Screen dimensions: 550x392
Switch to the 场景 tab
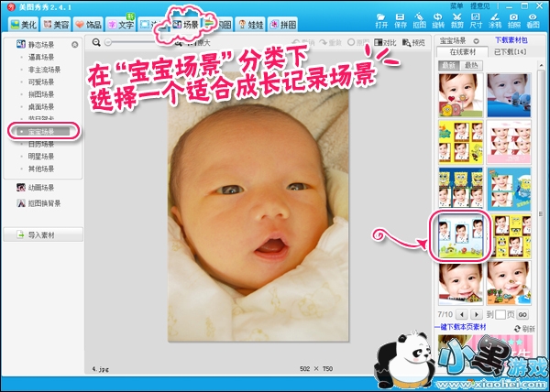pyautogui.click(x=185, y=24)
